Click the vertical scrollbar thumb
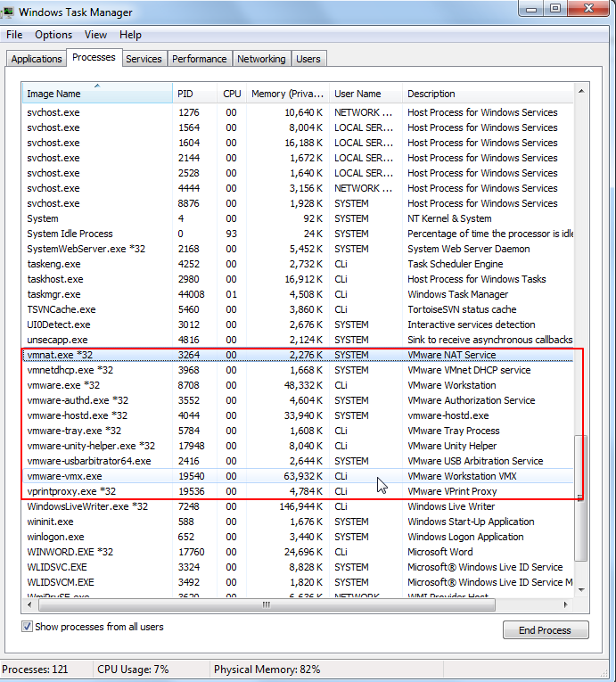This screenshot has width=616, height=682. 581,497
